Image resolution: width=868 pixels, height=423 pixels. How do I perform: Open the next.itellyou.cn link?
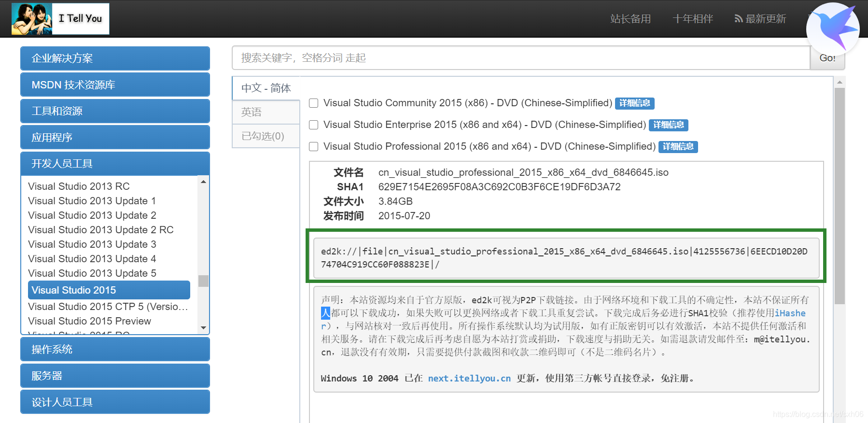coord(469,379)
